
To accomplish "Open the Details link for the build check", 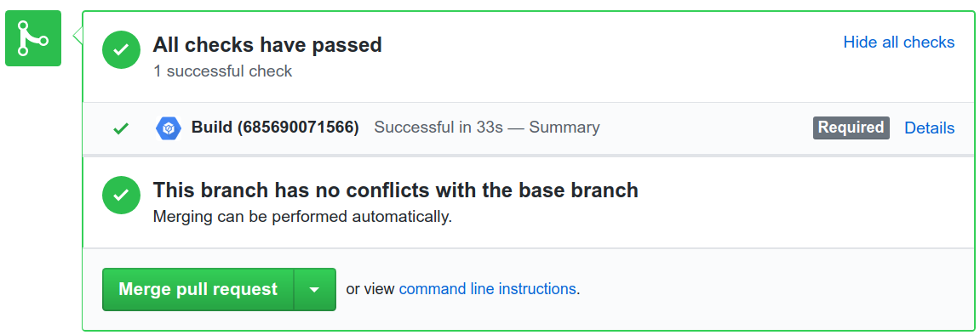I will pyautogui.click(x=930, y=128).
